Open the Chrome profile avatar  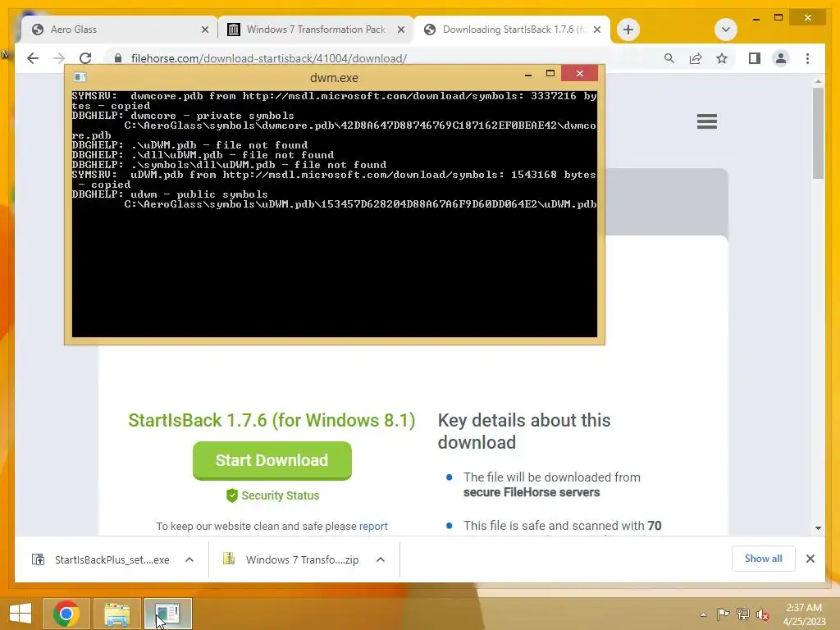point(781,58)
